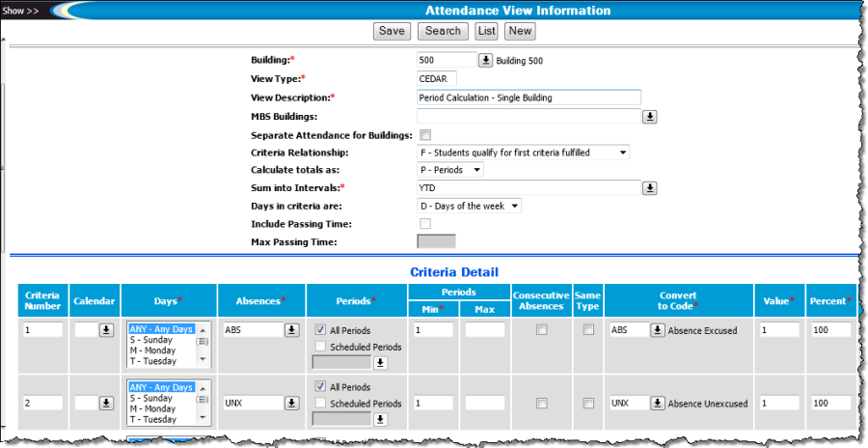Screen dimensions: 868x448
Task: Uncheck All Periods in criteria row 1
Action: [x=320, y=330]
